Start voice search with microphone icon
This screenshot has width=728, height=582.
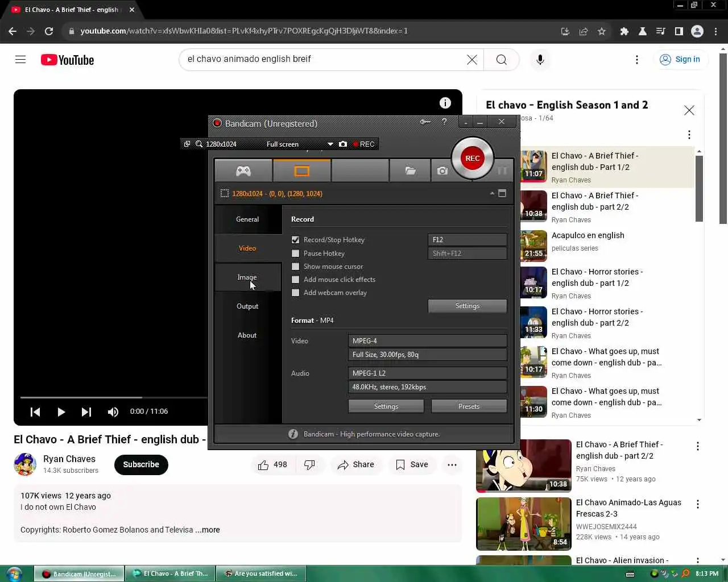[540, 59]
